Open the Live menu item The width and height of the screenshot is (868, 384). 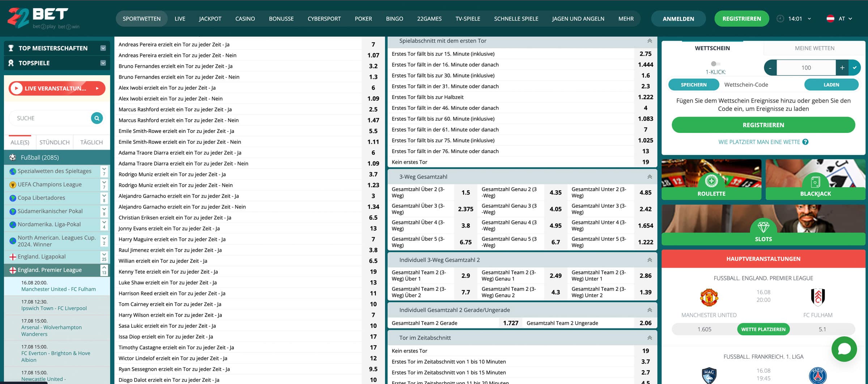180,18
